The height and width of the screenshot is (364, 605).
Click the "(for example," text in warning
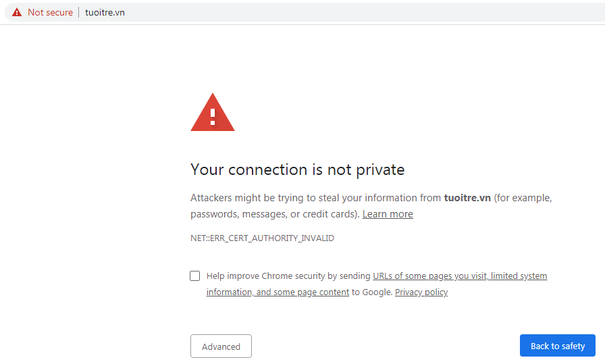tap(523, 198)
